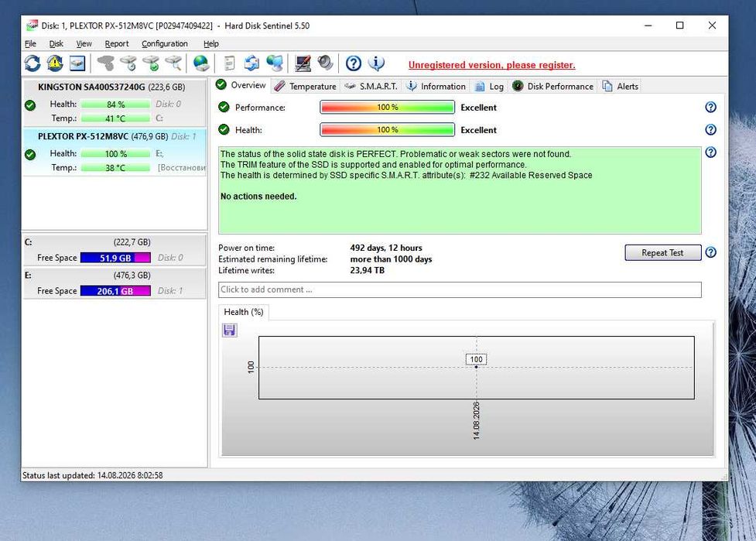The width and height of the screenshot is (756, 541).
Task: Click the globe and monitor network icon
Action: 275,63
